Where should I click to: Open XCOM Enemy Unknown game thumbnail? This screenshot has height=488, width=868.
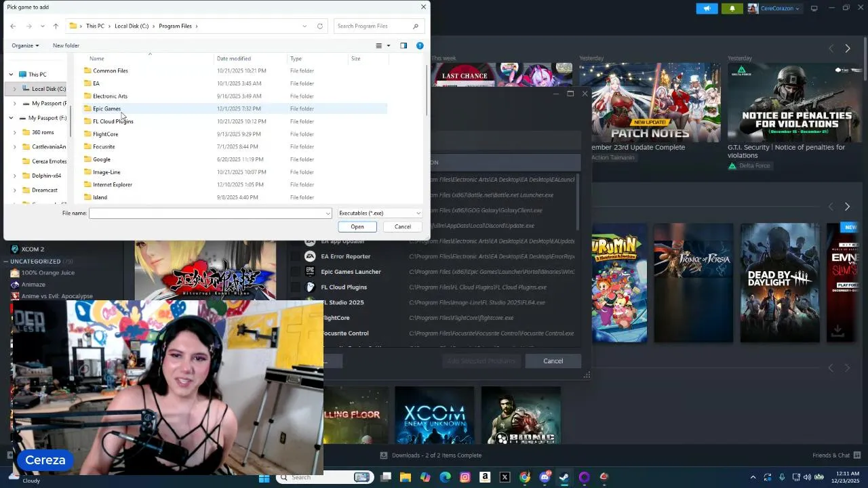[x=435, y=415]
